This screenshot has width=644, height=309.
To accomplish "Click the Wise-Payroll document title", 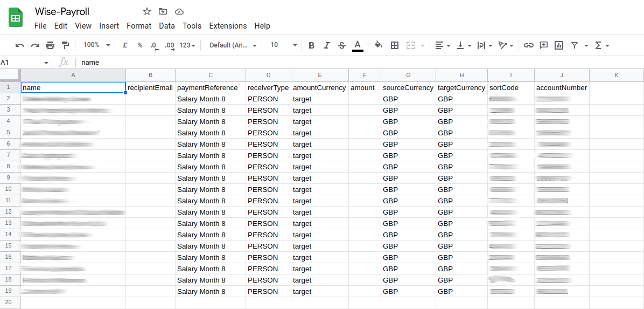I will coord(62,11).
